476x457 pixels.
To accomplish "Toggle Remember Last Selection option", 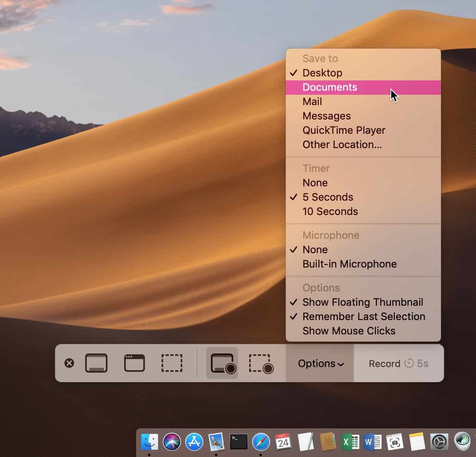I will tap(363, 316).
